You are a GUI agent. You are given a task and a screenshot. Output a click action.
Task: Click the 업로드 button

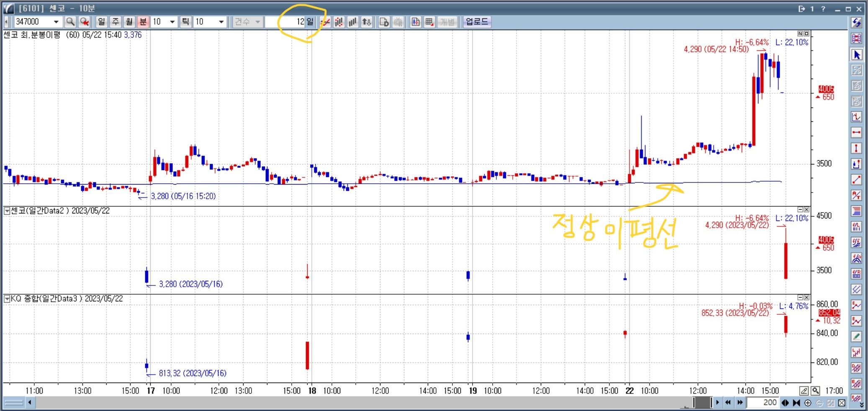pos(477,22)
